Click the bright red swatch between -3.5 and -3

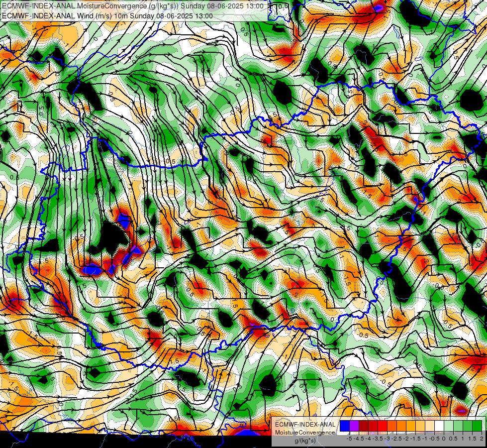point(383,426)
